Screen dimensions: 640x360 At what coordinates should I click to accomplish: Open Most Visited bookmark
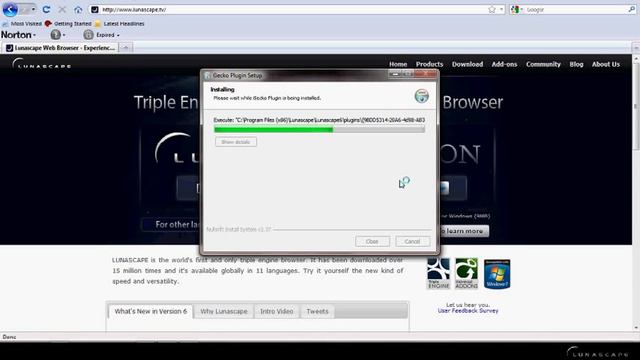(x=22, y=24)
